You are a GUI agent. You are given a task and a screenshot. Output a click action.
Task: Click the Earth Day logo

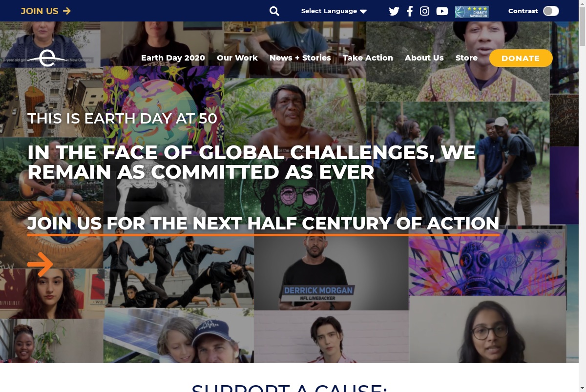(x=47, y=58)
